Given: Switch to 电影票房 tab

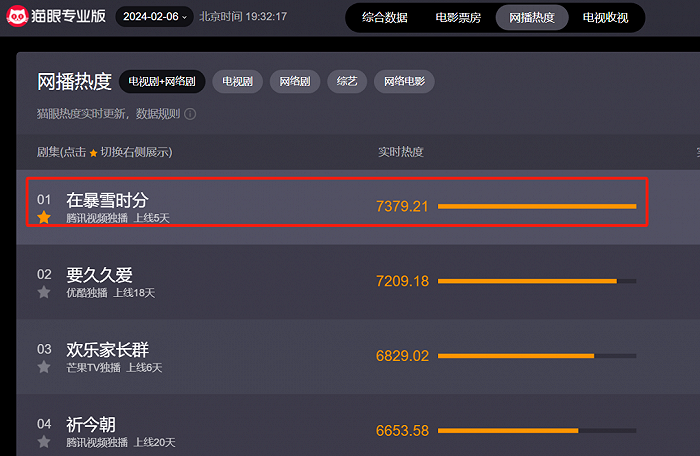Looking at the screenshot, I should [x=458, y=17].
